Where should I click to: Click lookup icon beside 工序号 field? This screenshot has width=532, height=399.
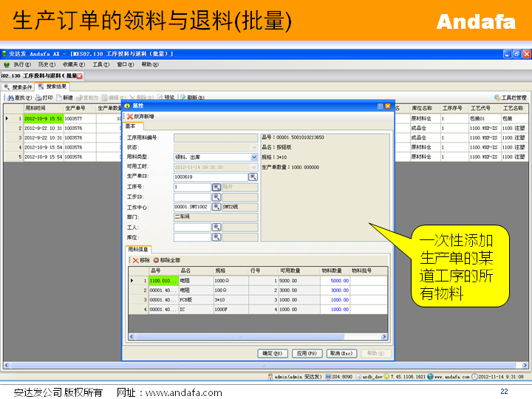pyautogui.click(x=216, y=187)
